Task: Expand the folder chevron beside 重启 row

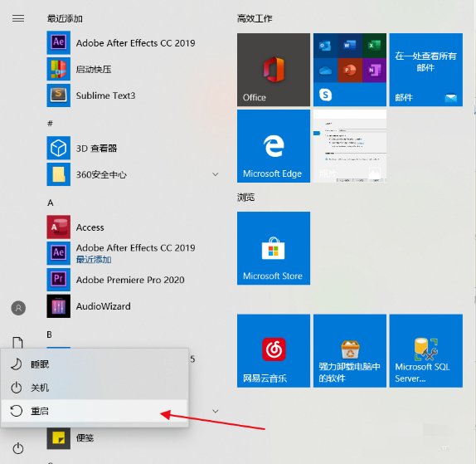Action: (216, 411)
